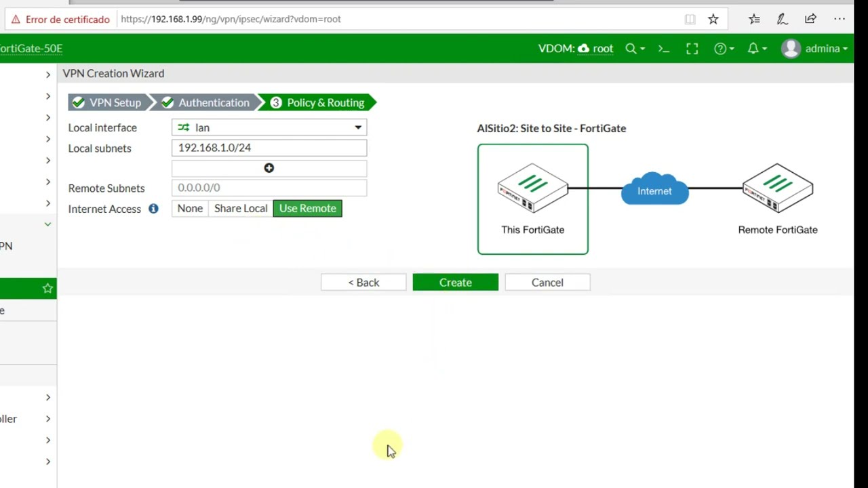Open reading view icon in address bar
Image resolution: width=868 pixels, height=488 pixels.
click(x=690, y=20)
